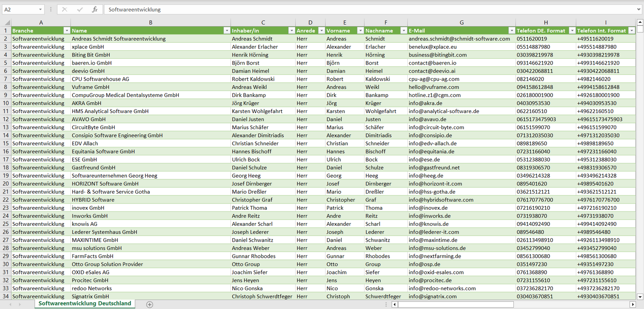Add a new sheet with plus icon
The height and width of the screenshot is (309, 644).
point(150,305)
